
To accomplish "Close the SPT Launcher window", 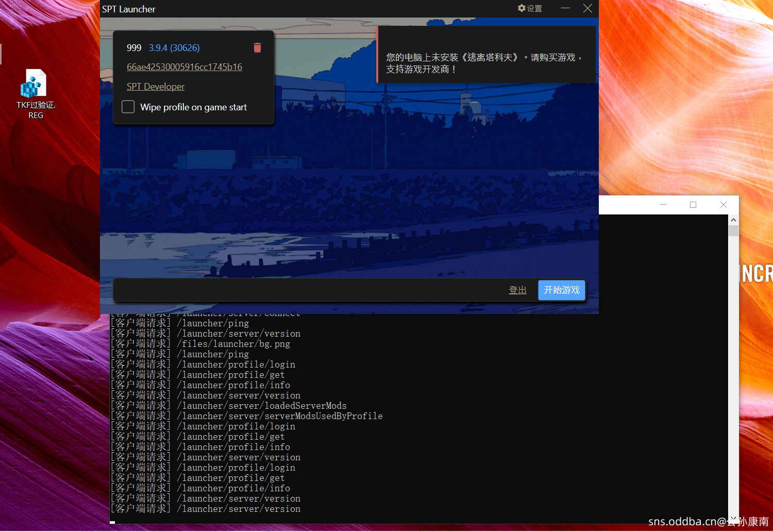I will (587, 8).
